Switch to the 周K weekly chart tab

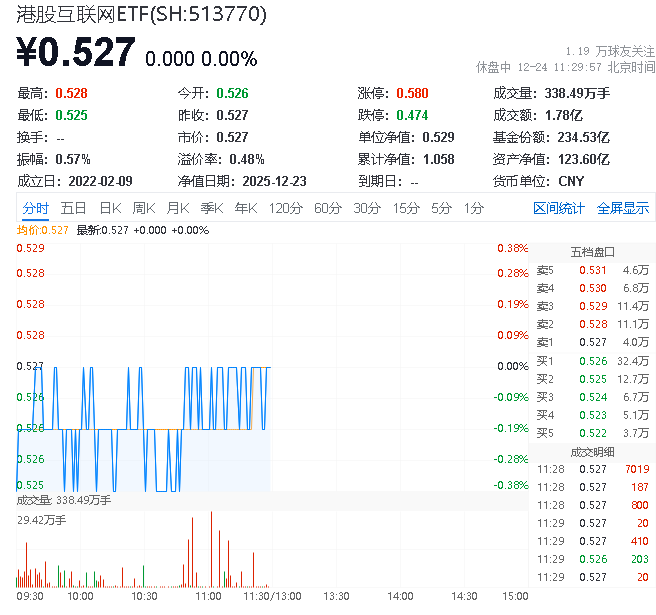click(x=144, y=208)
